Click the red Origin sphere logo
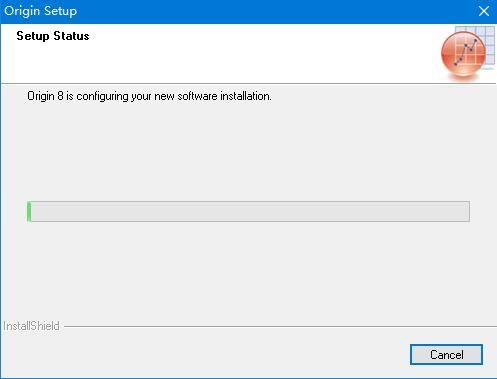The image size is (497, 379). click(x=463, y=54)
